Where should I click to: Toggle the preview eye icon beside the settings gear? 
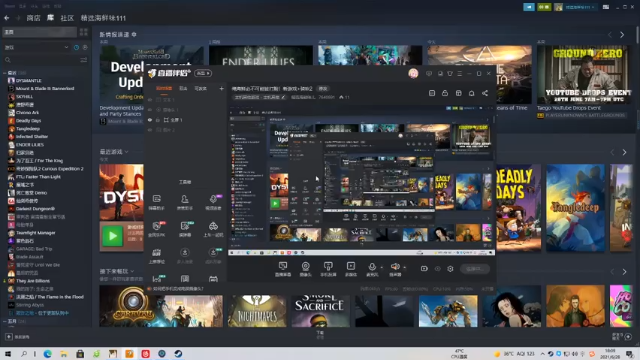click(438, 269)
